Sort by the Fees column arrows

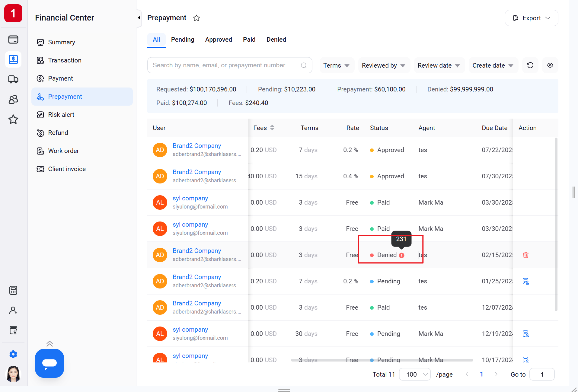click(x=272, y=128)
